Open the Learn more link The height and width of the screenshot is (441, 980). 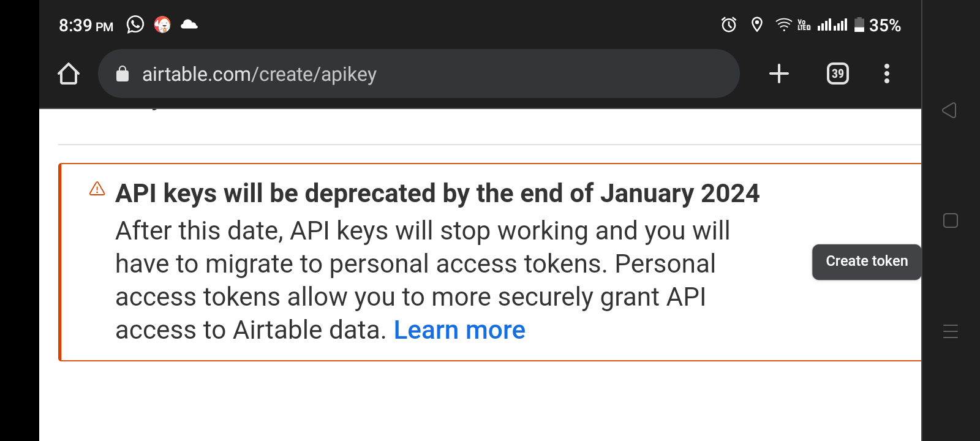pyautogui.click(x=459, y=330)
